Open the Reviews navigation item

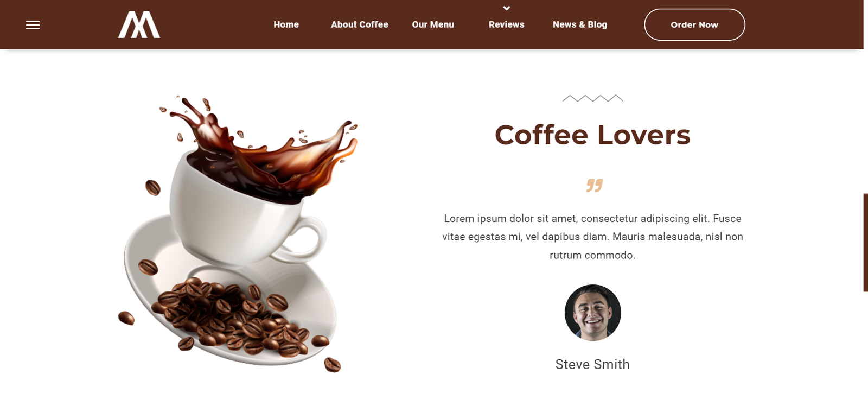coord(507,24)
